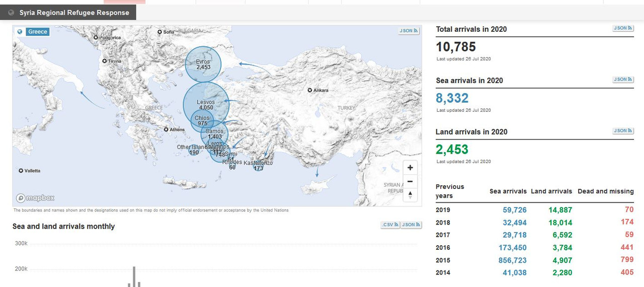Click 2016 sea arrivals value 173,450

(513, 248)
